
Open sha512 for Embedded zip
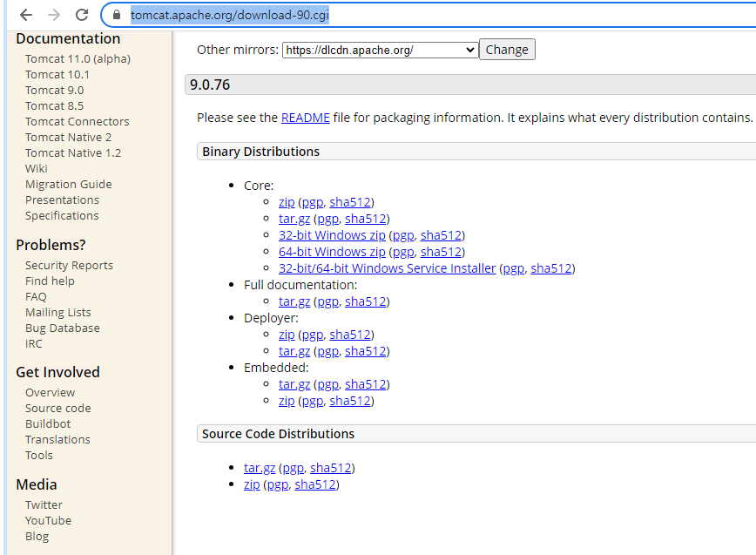[x=350, y=401]
